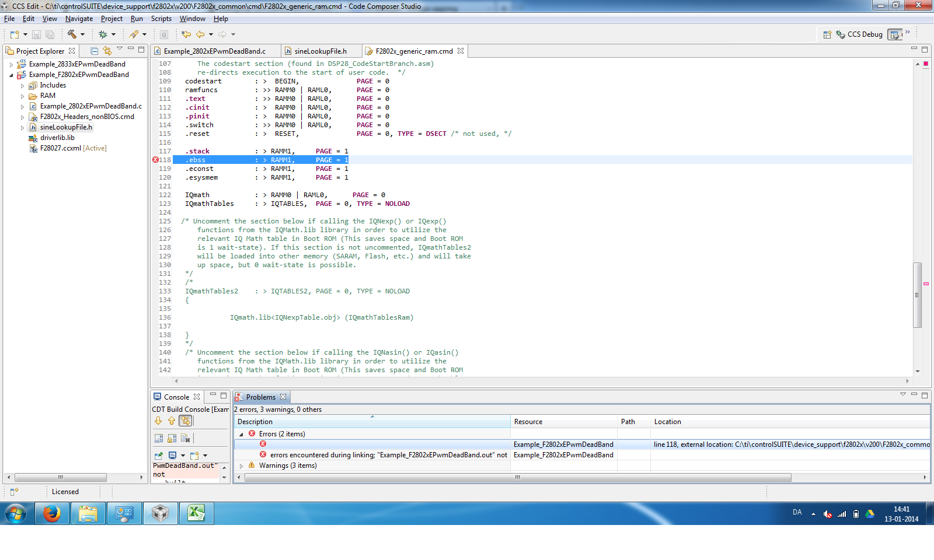The height and width of the screenshot is (560, 934).
Task: Open the Project menu
Action: pyautogui.click(x=111, y=19)
